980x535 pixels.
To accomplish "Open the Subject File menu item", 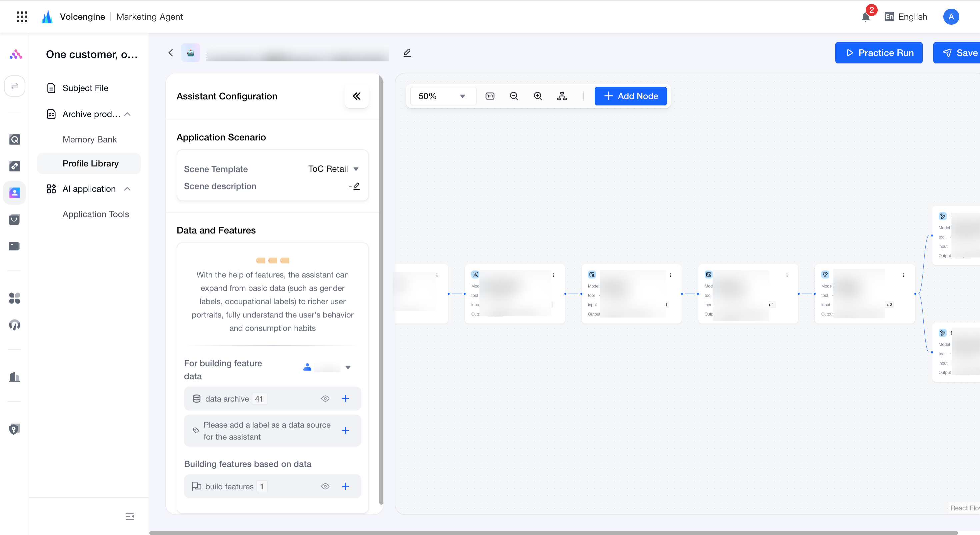I will point(85,88).
